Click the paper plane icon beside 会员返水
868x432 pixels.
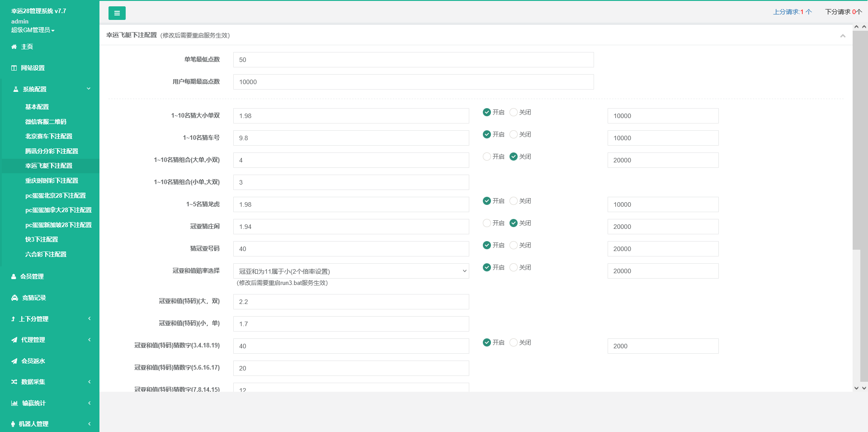14,361
